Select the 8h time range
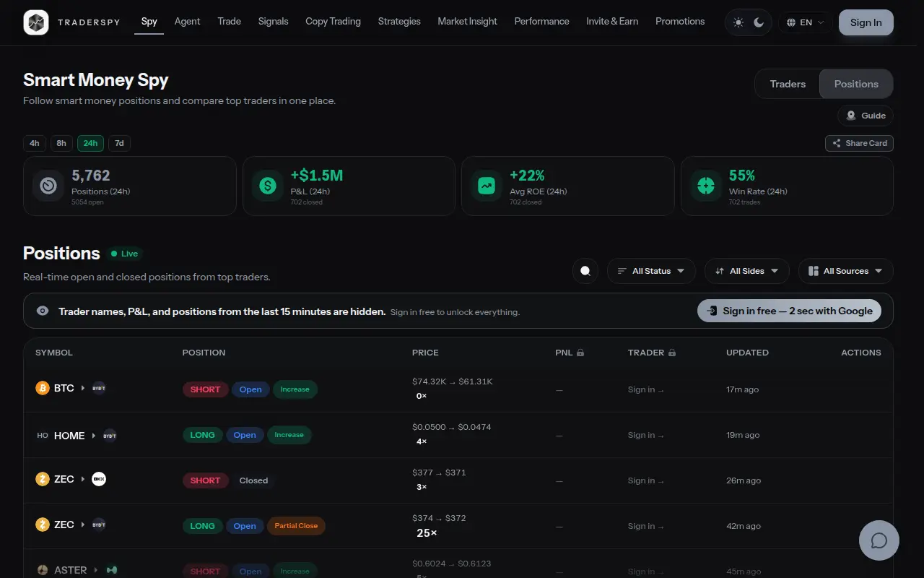 (61, 143)
